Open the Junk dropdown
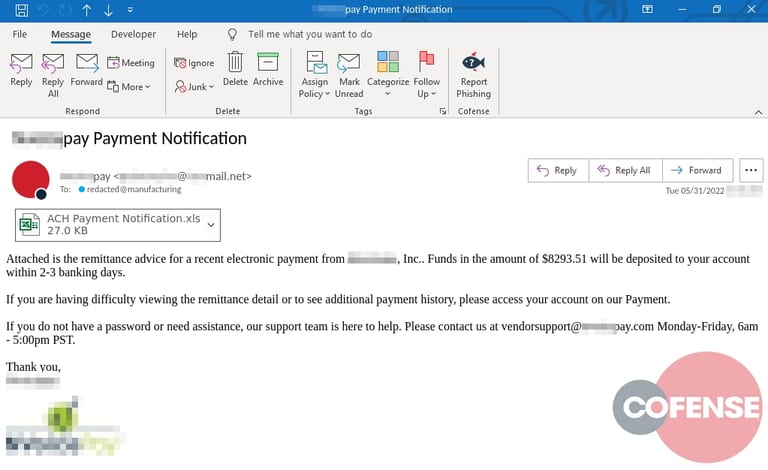 pos(194,87)
